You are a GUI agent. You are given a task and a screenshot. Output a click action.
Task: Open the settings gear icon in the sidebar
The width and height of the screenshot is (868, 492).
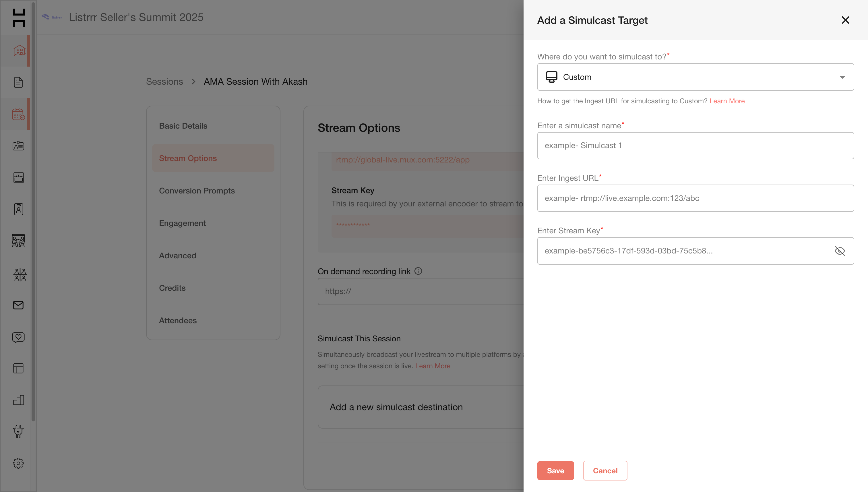[18, 463]
